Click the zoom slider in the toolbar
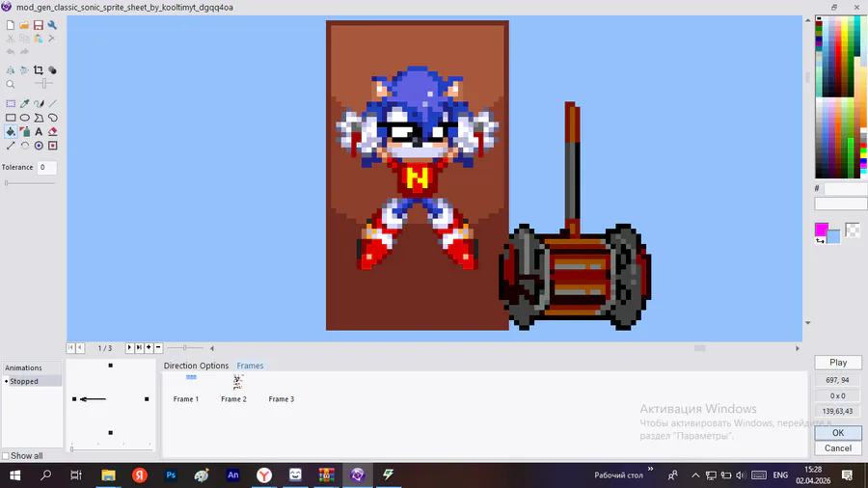The image size is (868, 488). click(43, 84)
